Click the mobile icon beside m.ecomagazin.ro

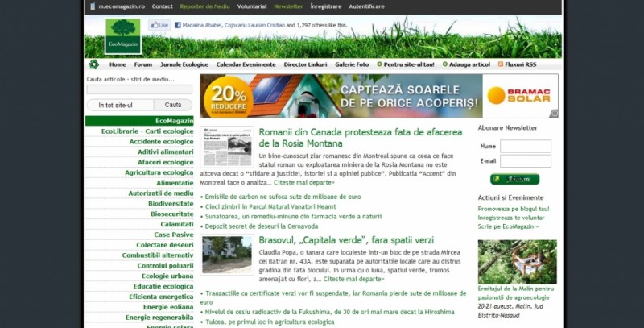click(x=93, y=6)
